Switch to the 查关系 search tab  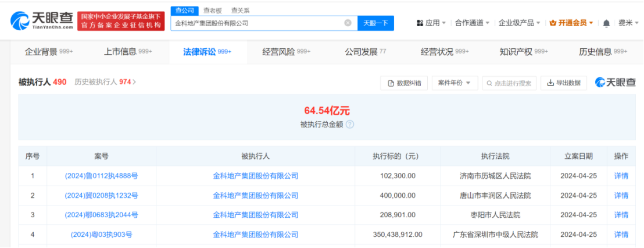point(240,10)
